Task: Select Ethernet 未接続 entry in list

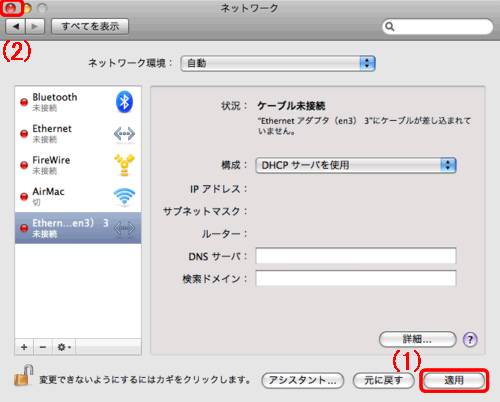Action: click(x=78, y=134)
